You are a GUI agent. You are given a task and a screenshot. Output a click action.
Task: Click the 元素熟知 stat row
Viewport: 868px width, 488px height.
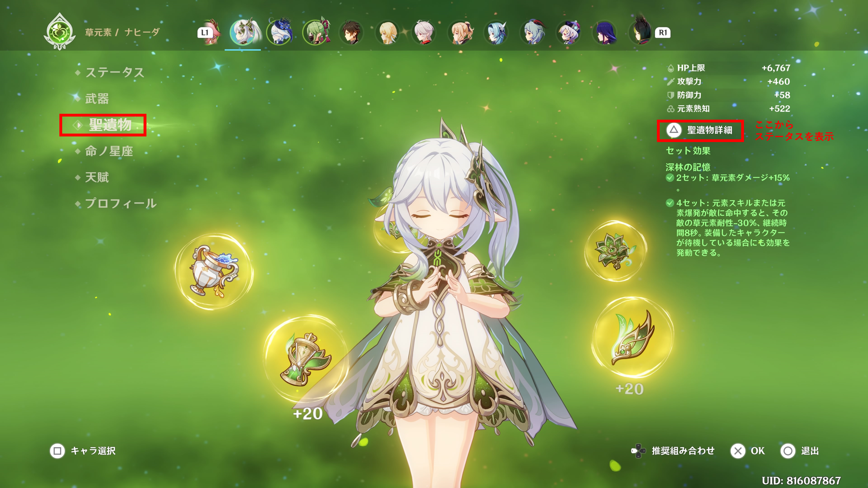728,108
